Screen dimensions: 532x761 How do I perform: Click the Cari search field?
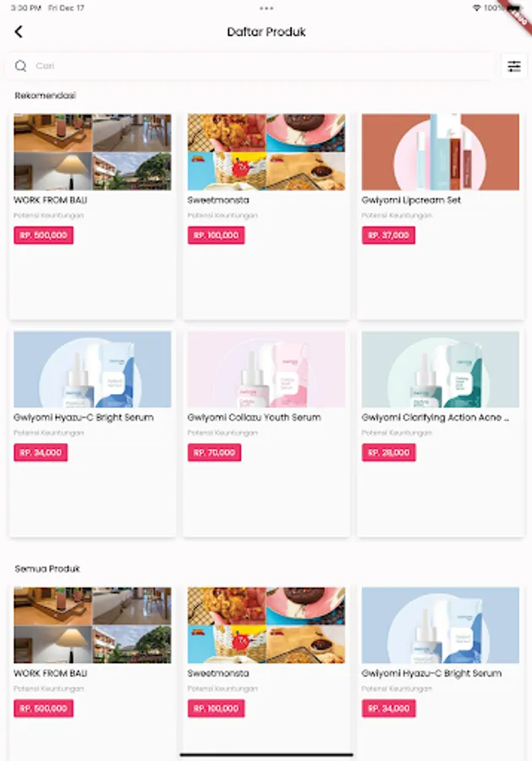(250, 66)
